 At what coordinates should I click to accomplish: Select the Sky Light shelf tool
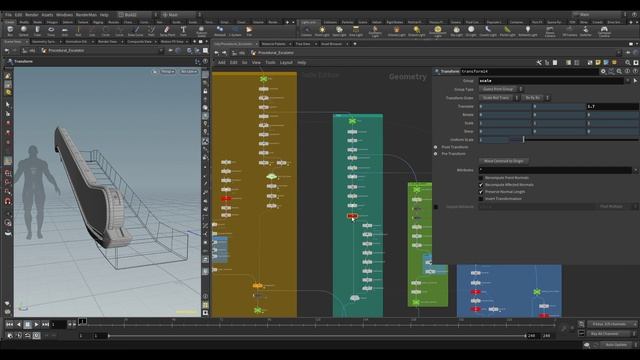(x=456, y=31)
